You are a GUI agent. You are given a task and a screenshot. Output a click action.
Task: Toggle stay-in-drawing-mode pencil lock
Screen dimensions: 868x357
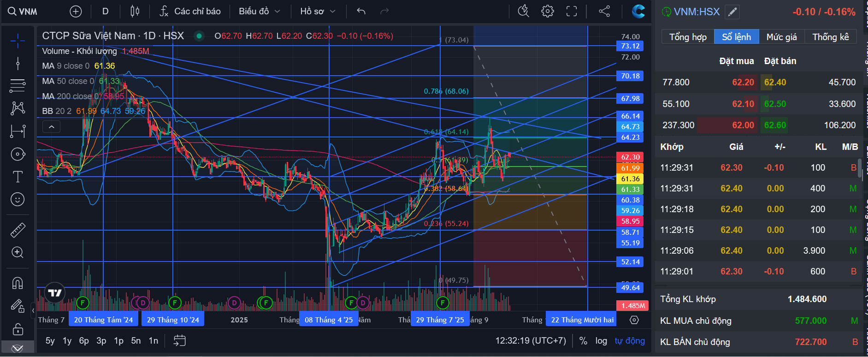(x=18, y=306)
